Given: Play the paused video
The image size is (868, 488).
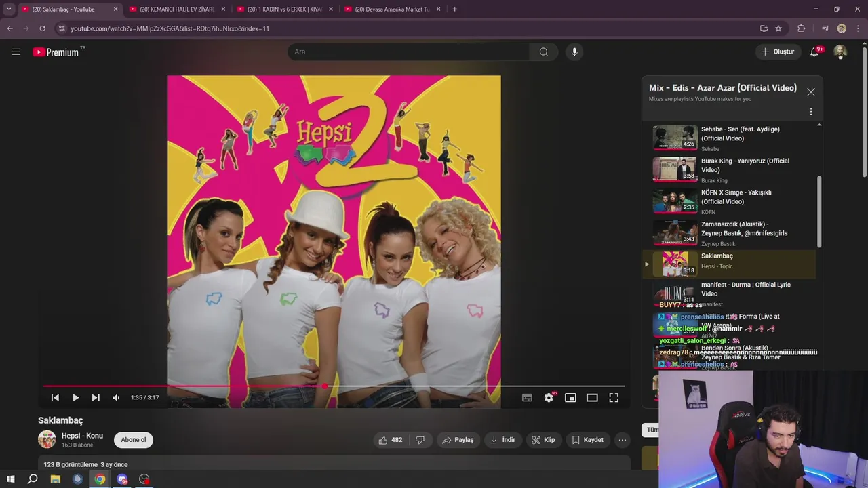Looking at the screenshot, I should pyautogui.click(x=75, y=398).
